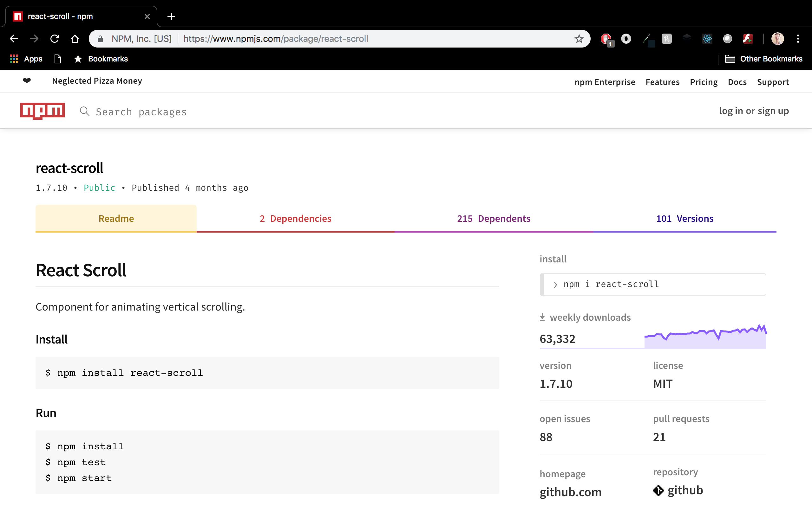Click the browser refresh icon
812x507 pixels.
click(x=55, y=39)
